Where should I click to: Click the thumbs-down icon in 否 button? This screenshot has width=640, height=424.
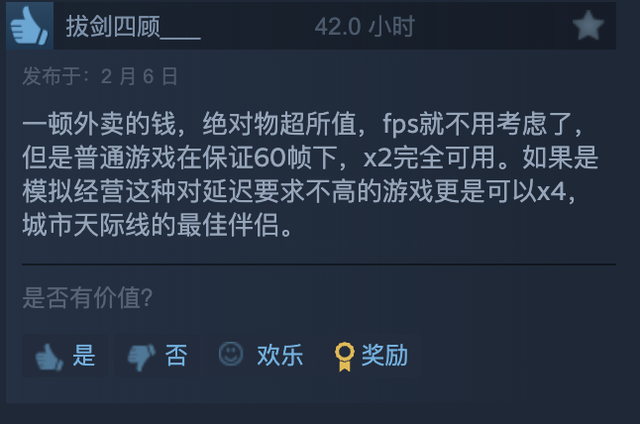(x=141, y=357)
